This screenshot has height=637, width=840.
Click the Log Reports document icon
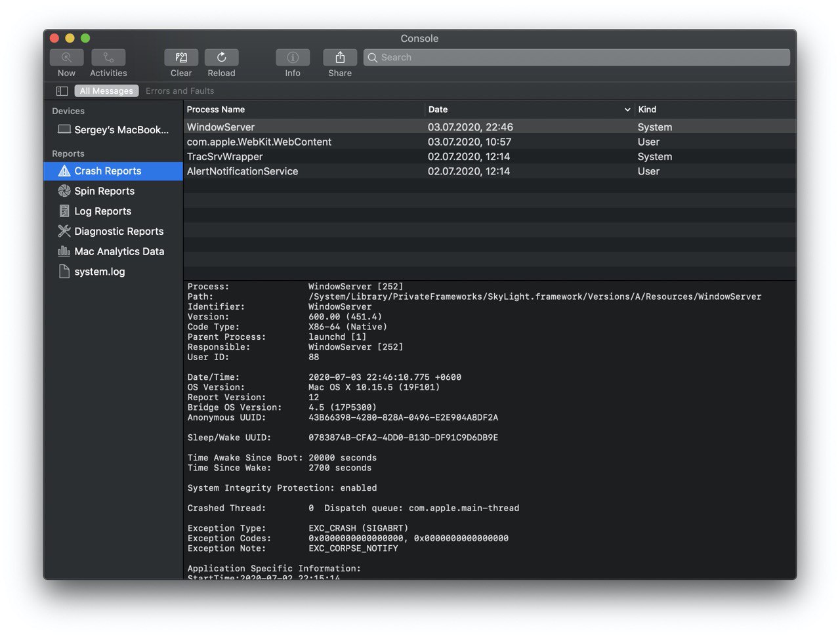click(64, 211)
